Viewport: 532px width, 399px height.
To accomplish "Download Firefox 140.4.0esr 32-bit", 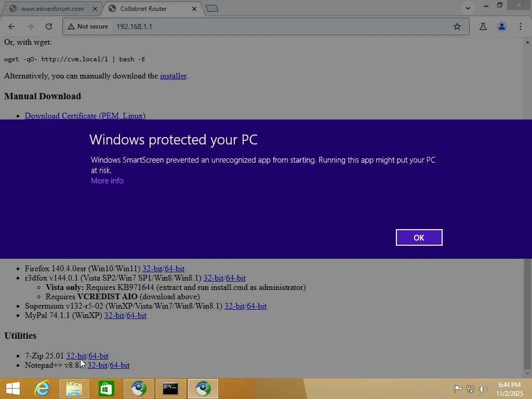I will 152,269.
